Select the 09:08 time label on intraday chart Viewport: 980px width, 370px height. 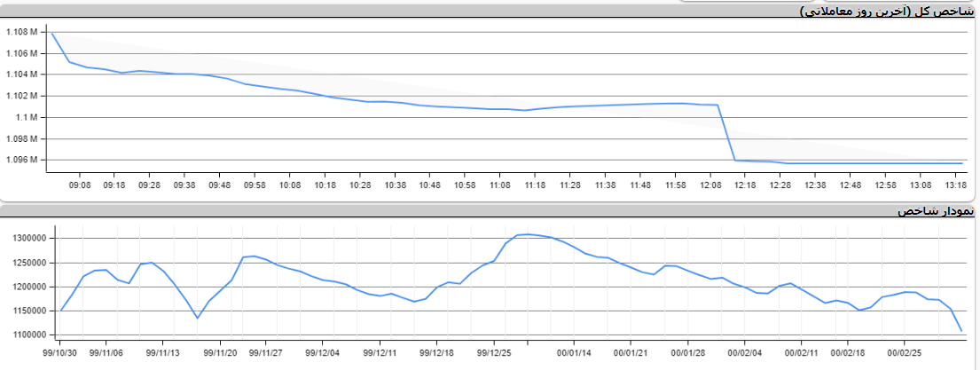(79, 185)
